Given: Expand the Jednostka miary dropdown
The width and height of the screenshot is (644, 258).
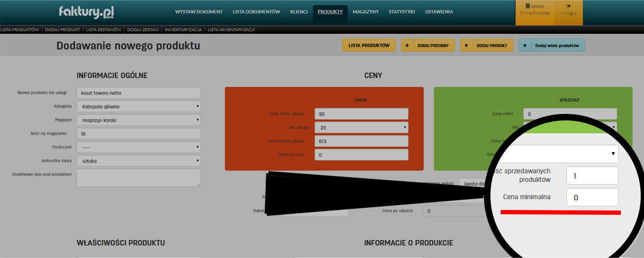Looking at the screenshot, I should [x=139, y=161].
